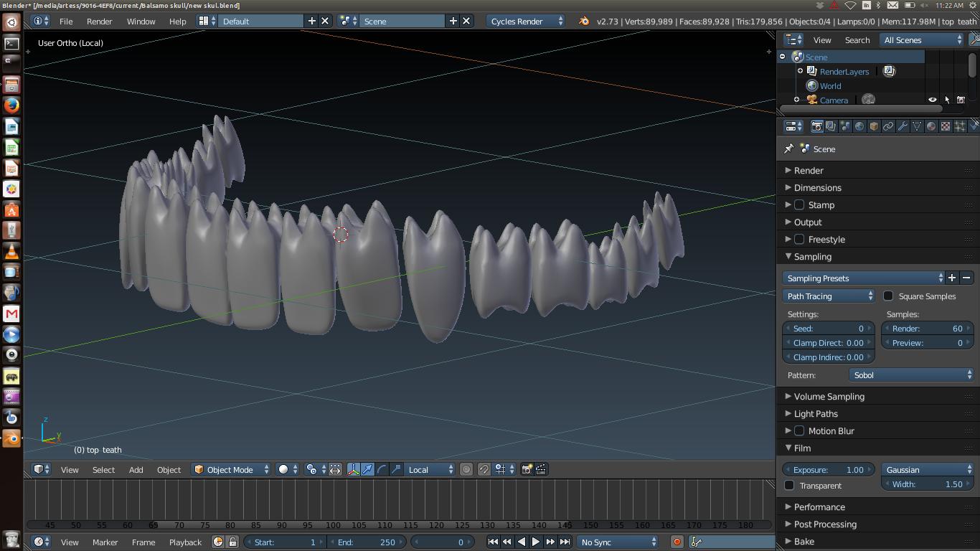Open the Add menu in 3D view header
980x551 pixels.
(136, 469)
